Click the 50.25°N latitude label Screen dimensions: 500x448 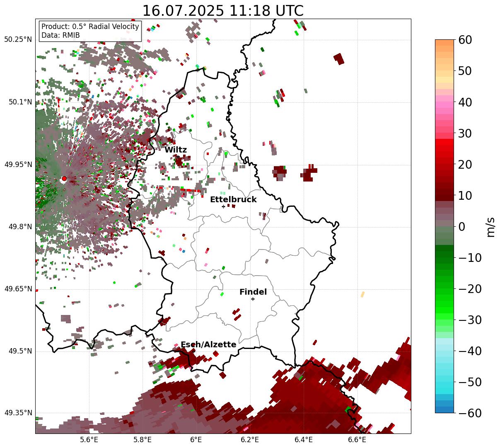pyautogui.click(x=18, y=40)
